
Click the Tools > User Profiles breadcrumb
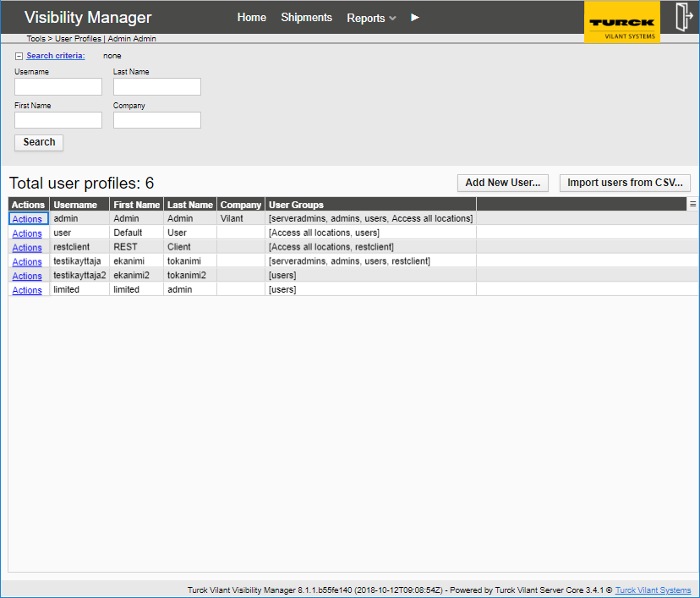click(64, 39)
